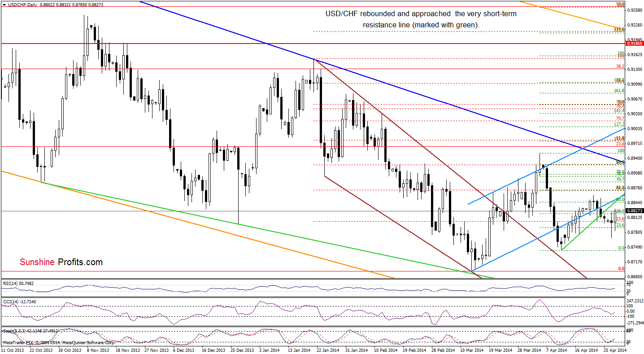Click the green 127.2 Fibonacci level label
The width and height of the screenshot is (644, 354).
pos(619,124)
